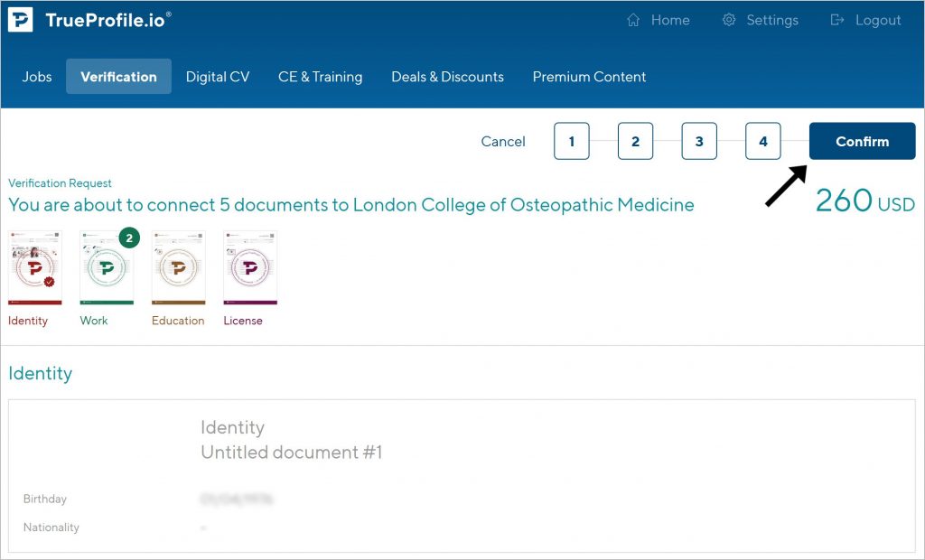Select the Work document thumbnail

pos(107,268)
